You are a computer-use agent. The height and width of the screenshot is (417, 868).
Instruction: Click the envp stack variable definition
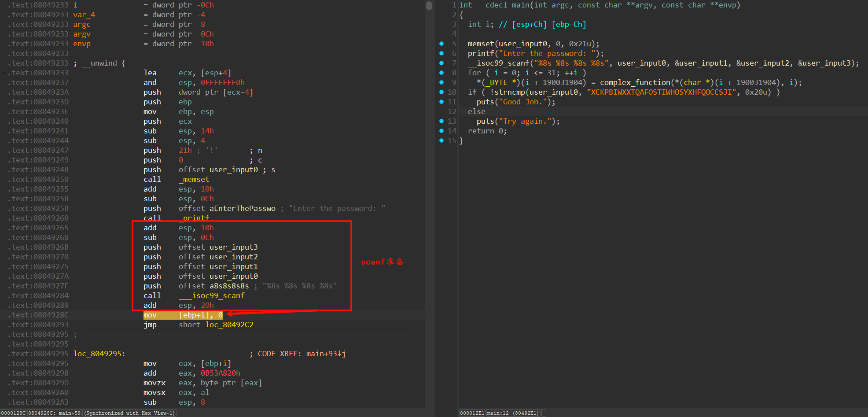pos(82,44)
